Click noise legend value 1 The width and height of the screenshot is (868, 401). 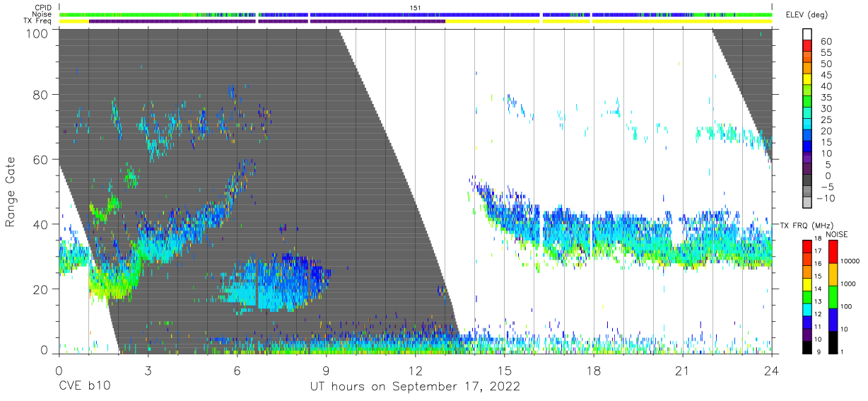click(843, 351)
